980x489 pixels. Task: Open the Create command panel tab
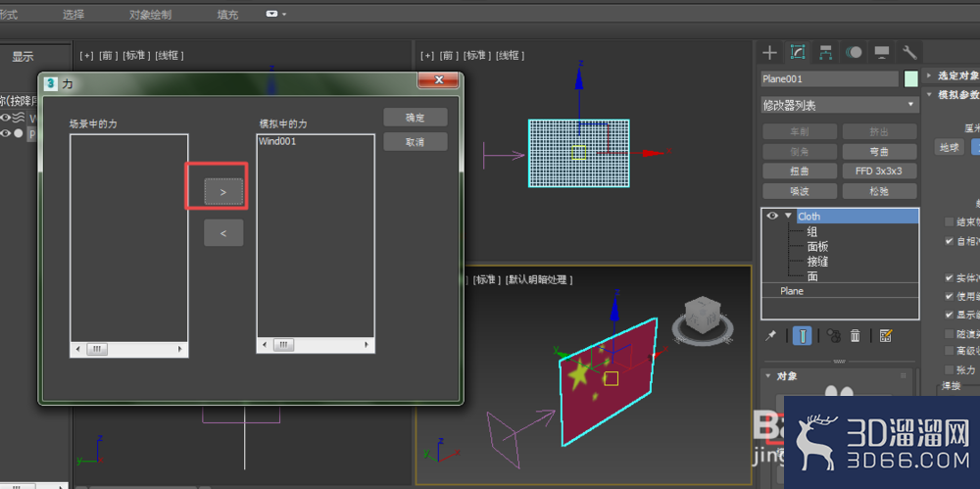click(x=770, y=53)
